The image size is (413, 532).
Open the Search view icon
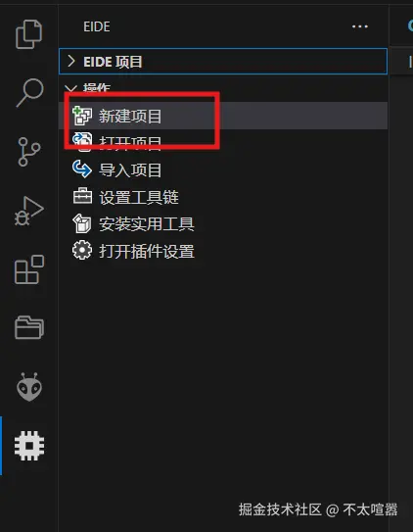click(x=29, y=93)
